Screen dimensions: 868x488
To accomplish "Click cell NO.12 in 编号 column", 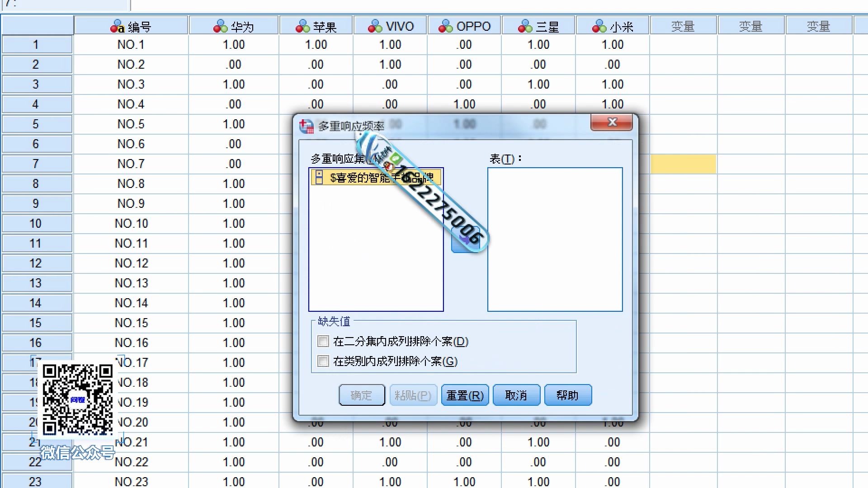I will (131, 263).
